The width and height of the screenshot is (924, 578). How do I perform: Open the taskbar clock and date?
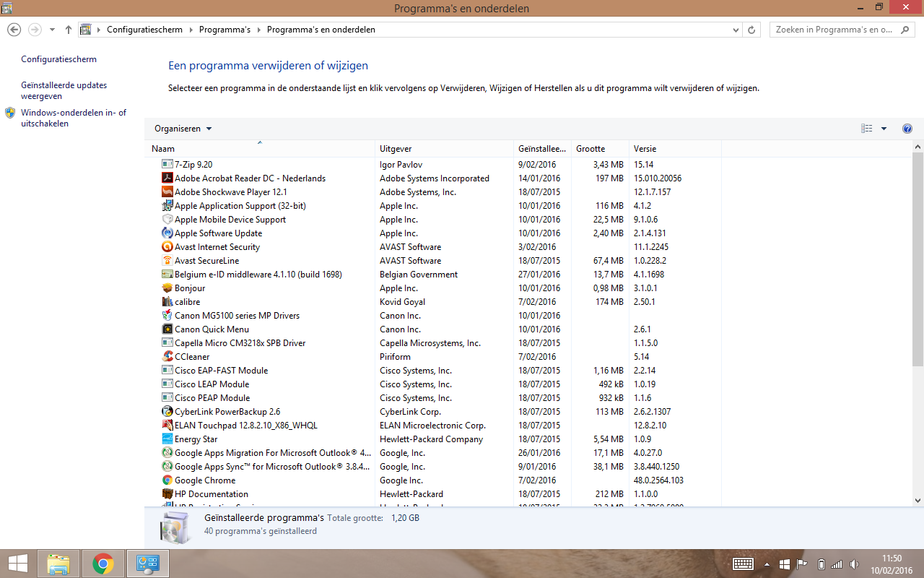click(892, 564)
